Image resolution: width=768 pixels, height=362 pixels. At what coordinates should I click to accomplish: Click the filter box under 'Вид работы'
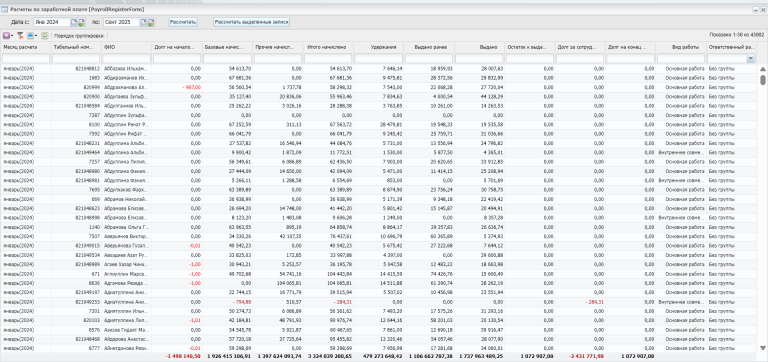click(x=681, y=58)
